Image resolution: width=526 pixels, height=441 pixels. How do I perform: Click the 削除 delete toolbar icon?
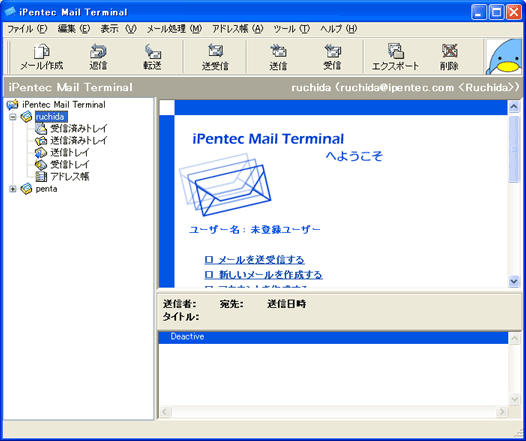[449, 51]
